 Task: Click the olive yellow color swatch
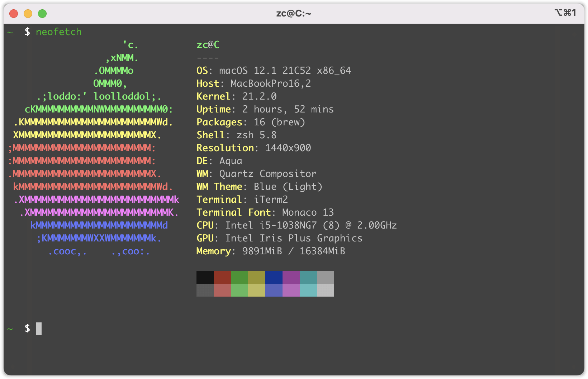pyautogui.click(x=257, y=277)
